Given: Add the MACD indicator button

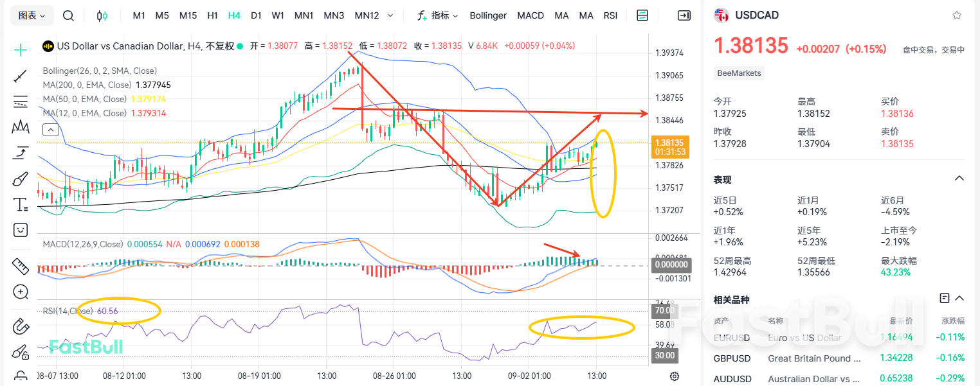Looking at the screenshot, I should click(x=531, y=15).
